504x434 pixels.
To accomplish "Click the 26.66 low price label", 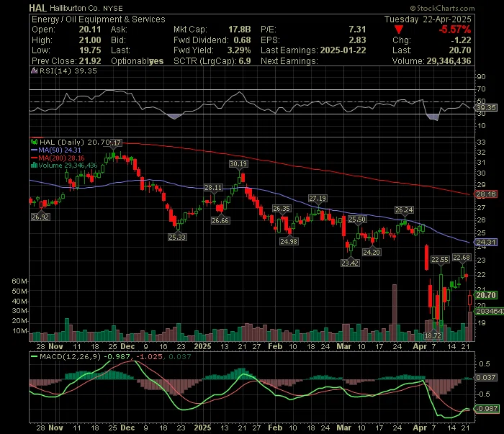I will (220, 221).
